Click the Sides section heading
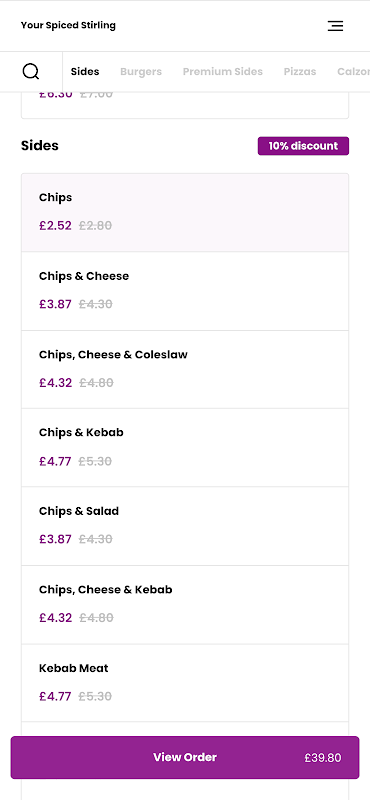Viewport: 370px width, 800px height. (x=40, y=145)
